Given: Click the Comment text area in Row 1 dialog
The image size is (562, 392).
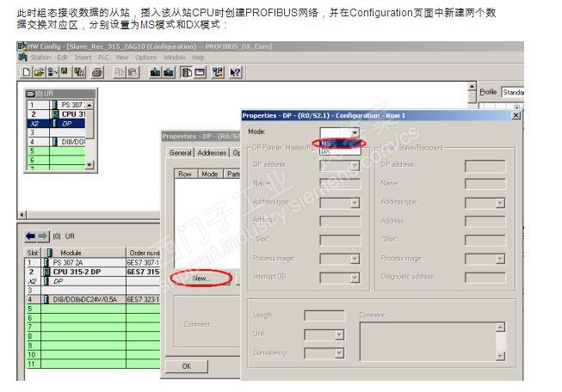Looking at the screenshot, I should pos(429,341).
